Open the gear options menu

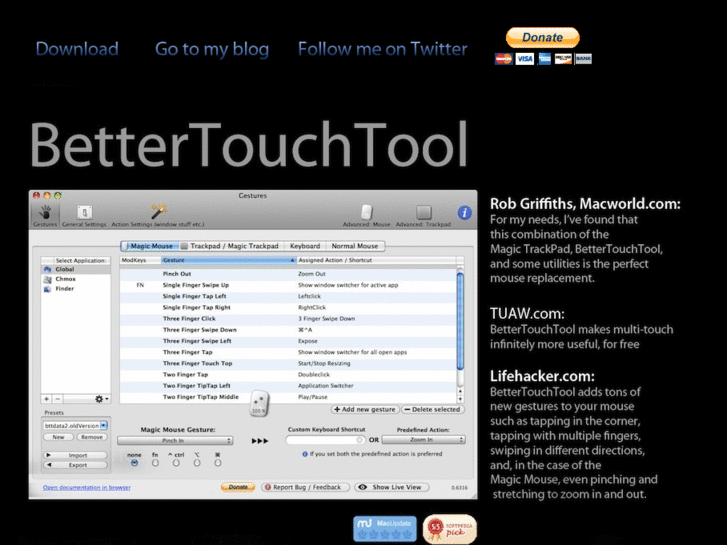point(101,399)
